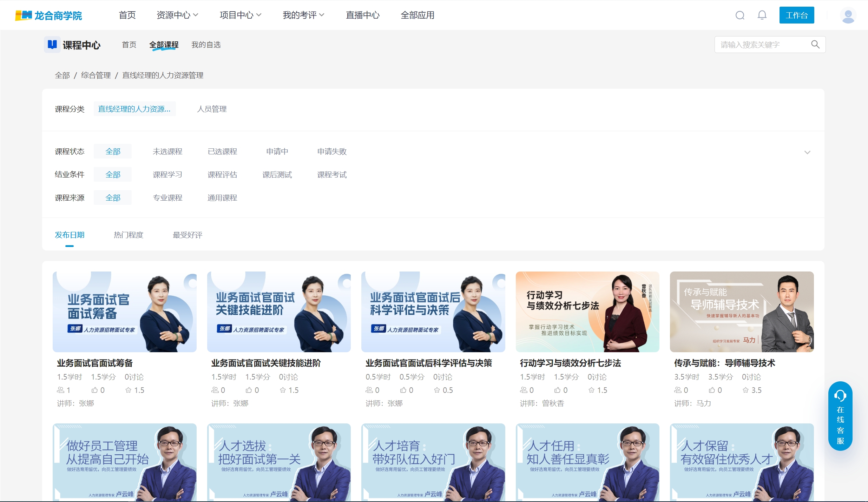Click the 龙合商学院 logo
This screenshot has height=502, width=868.
[x=48, y=15]
